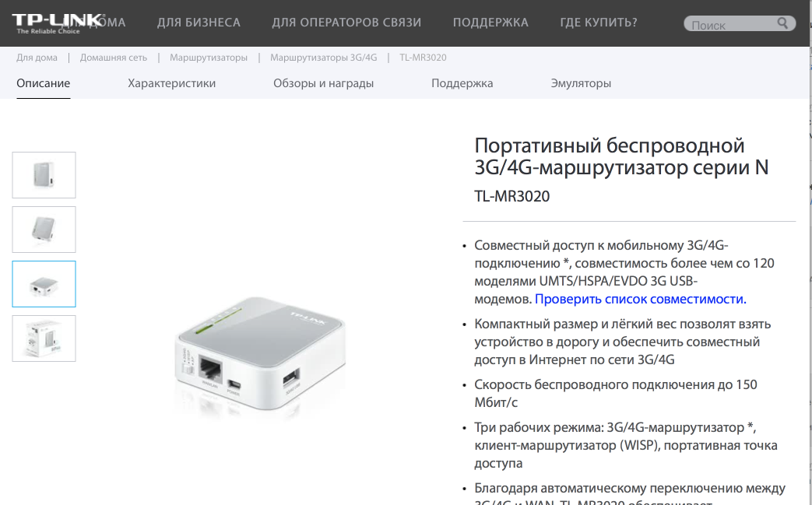Screen dimensions: 812x505
Task: Open the Где купить? menu
Action: coord(599,23)
